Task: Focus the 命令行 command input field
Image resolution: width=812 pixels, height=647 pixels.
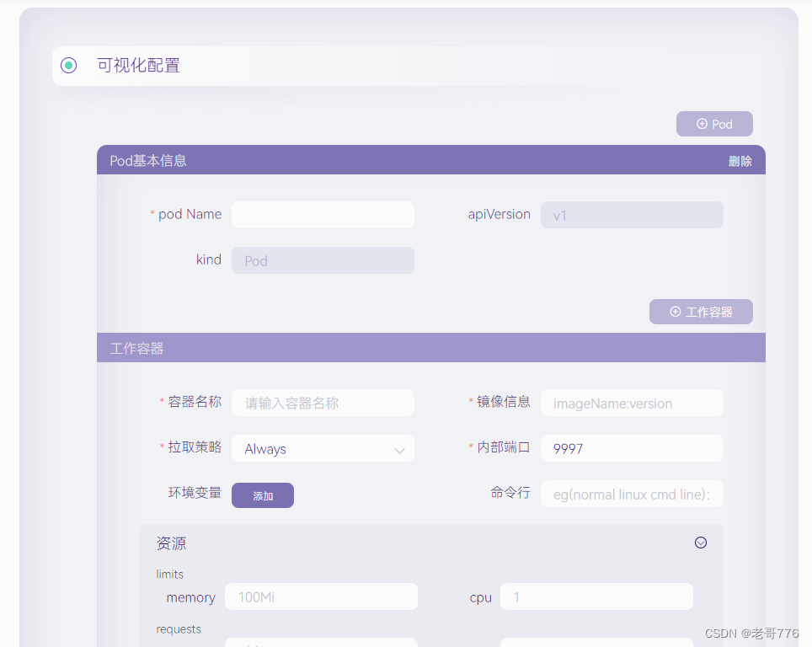Action: (x=632, y=494)
